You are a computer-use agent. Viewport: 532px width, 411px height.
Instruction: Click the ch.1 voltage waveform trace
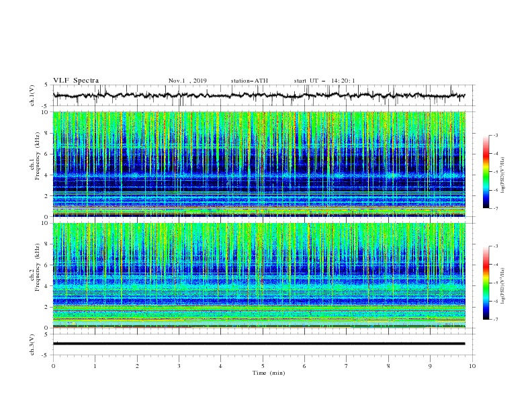[259, 95]
